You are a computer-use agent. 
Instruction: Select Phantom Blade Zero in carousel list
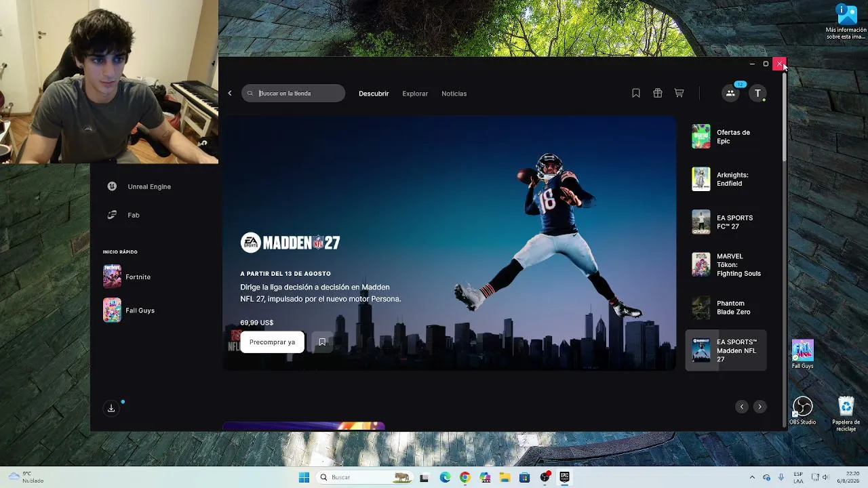click(726, 308)
